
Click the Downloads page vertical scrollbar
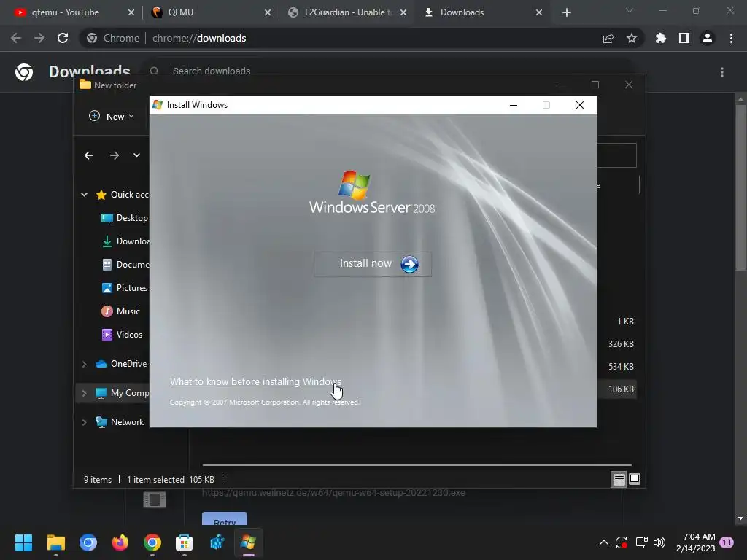tap(740, 187)
